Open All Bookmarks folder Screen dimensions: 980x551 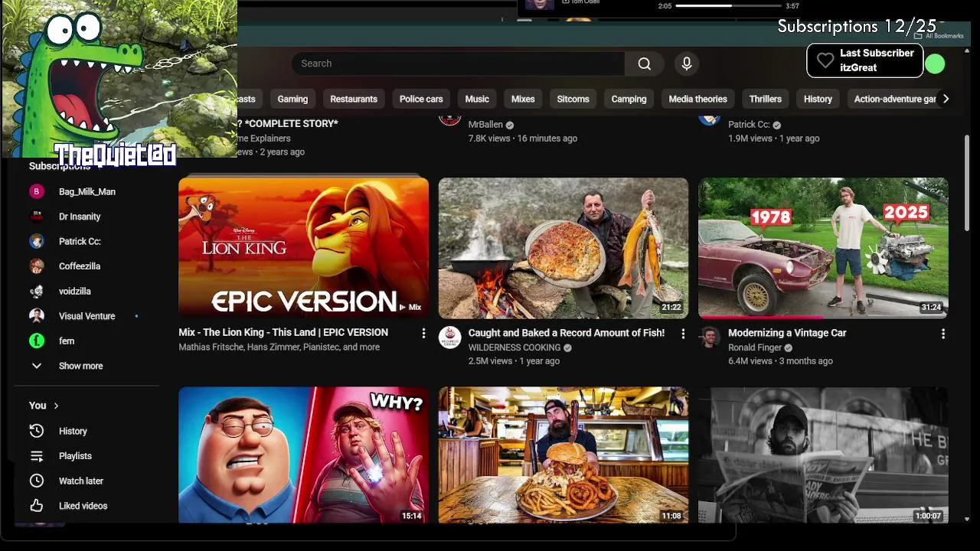pos(939,36)
